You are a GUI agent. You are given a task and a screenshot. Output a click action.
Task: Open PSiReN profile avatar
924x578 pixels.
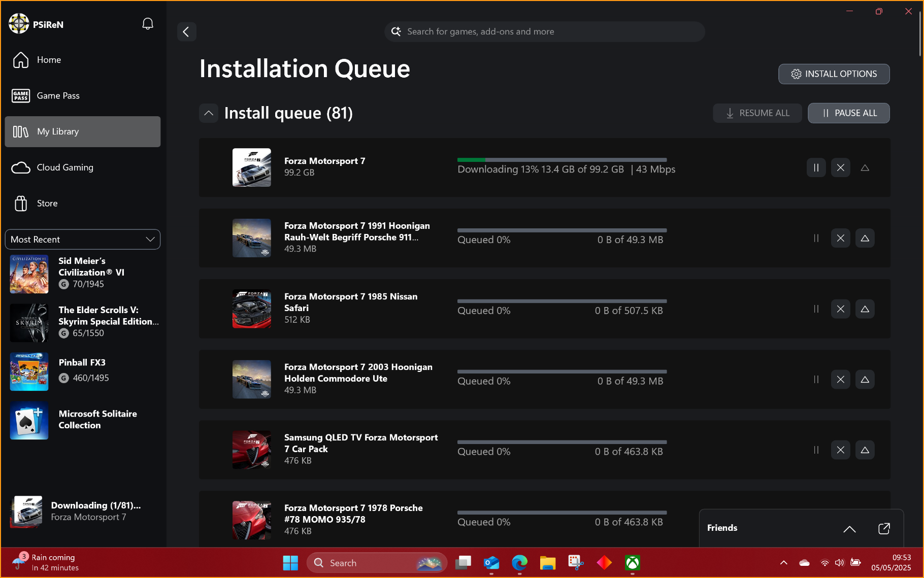(19, 24)
